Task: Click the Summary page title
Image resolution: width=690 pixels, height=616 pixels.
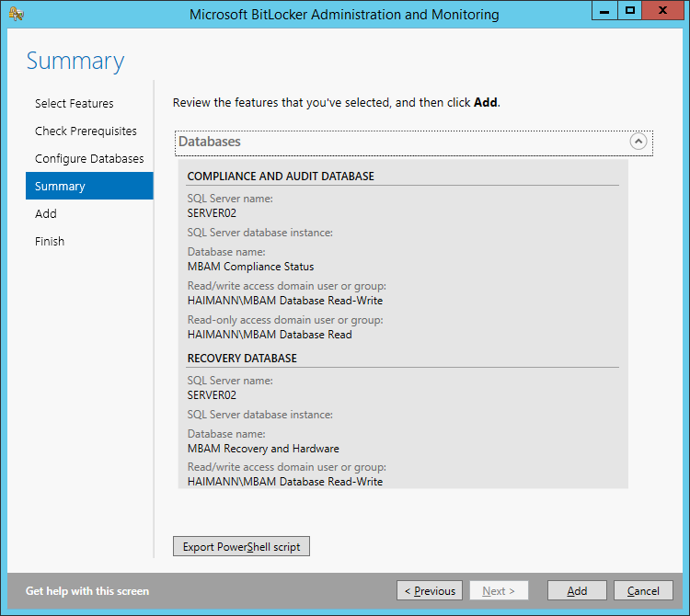Action: pyautogui.click(x=75, y=61)
